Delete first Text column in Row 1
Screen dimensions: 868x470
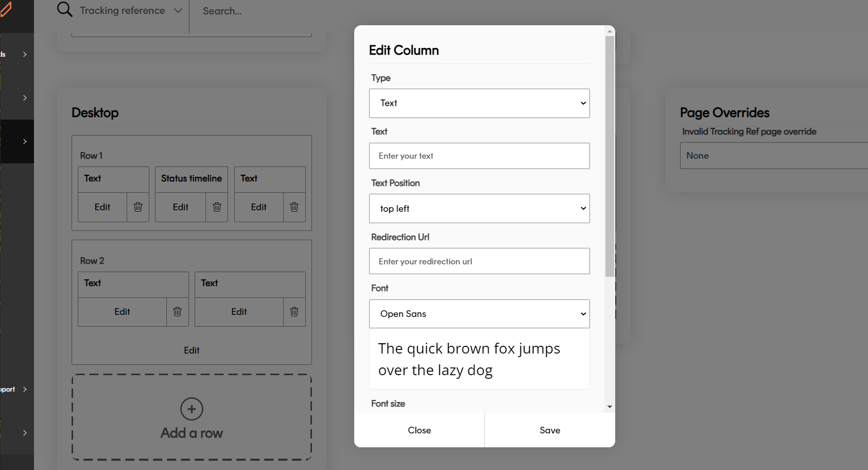pyautogui.click(x=138, y=207)
